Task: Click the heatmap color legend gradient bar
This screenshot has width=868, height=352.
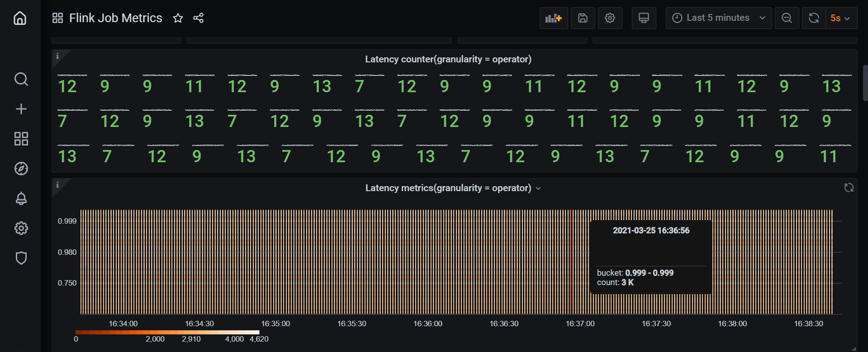Action: [x=167, y=332]
